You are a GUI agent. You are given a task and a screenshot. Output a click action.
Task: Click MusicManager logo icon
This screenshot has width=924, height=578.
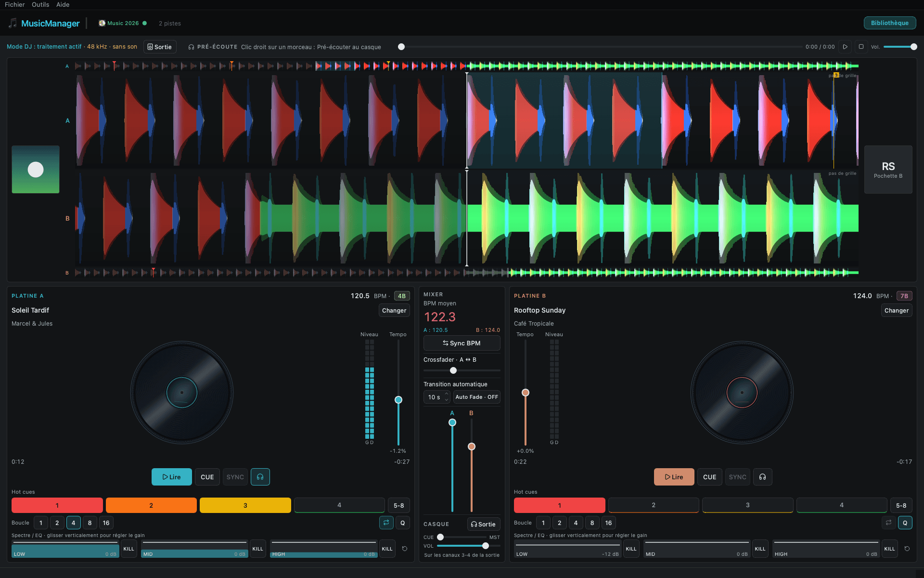coord(13,23)
